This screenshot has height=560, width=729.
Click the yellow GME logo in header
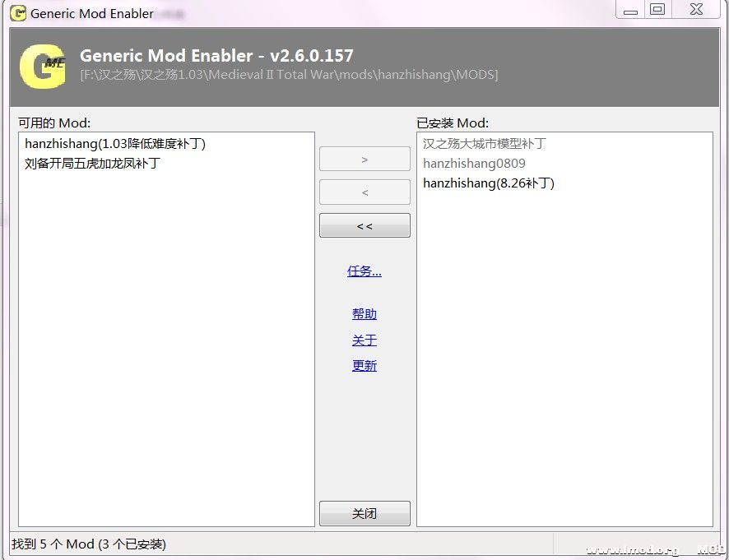pyautogui.click(x=43, y=66)
